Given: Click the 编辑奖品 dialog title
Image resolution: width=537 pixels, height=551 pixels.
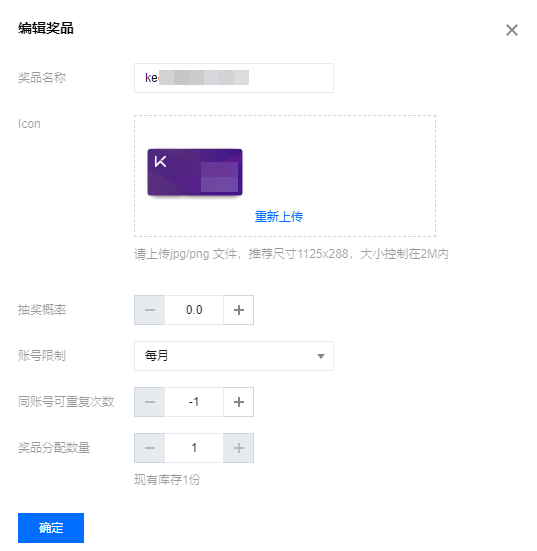Looking at the screenshot, I should 46,28.
